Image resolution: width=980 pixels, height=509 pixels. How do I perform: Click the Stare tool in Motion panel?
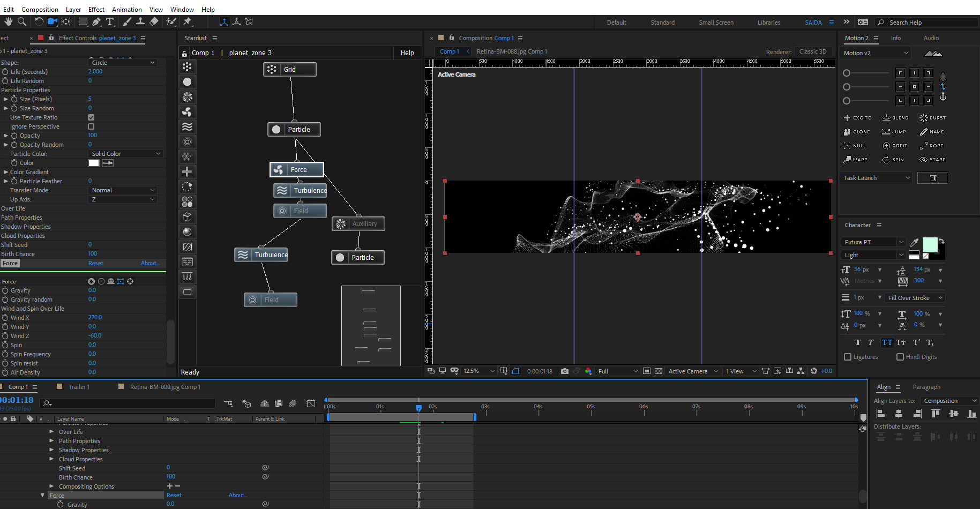click(933, 160)
